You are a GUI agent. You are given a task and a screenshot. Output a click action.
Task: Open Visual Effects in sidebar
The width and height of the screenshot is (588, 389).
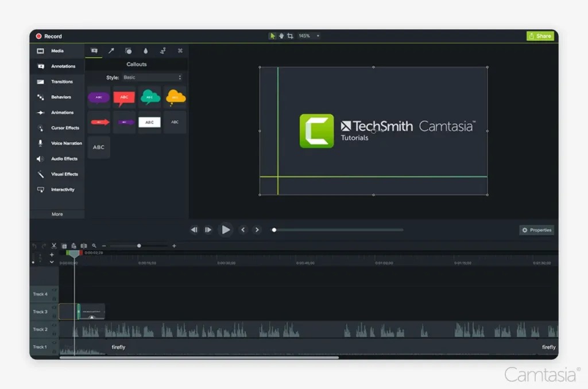click(57, 174)
